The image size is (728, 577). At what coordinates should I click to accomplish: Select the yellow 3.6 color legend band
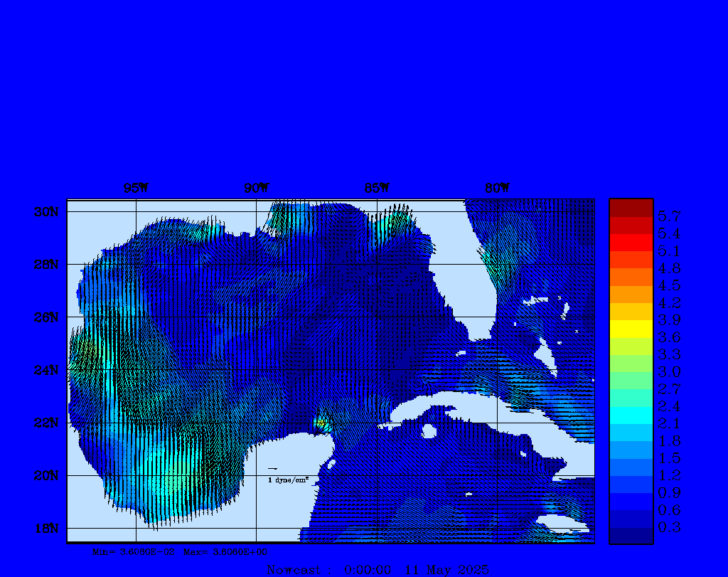pyautogui.click(x=631, y=329)
